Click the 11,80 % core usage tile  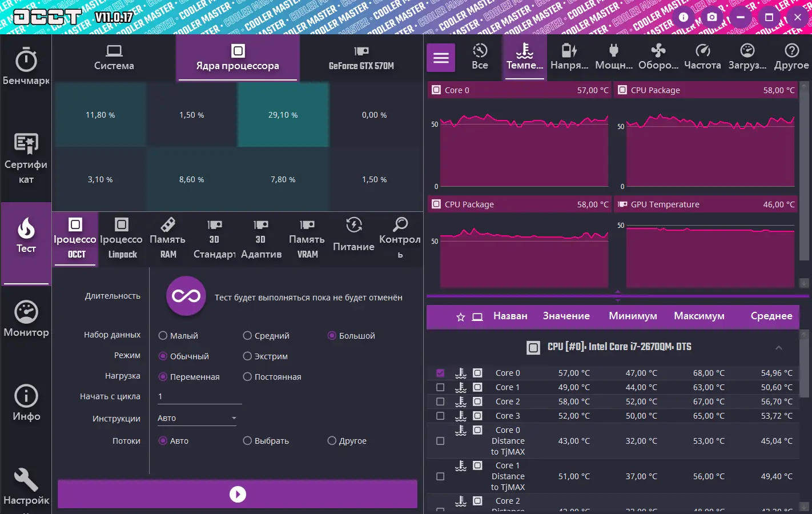[x=101, y=115]
